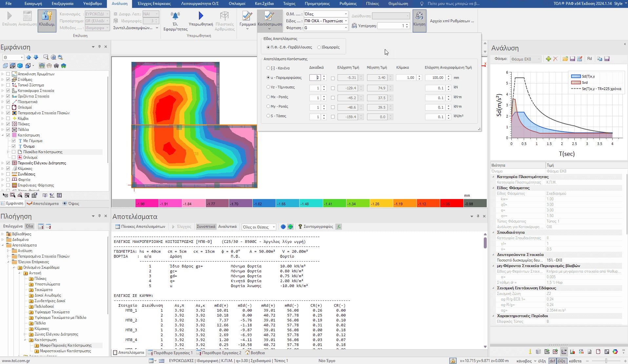Click the Κίνηση motion icon
Viewport: 628px width, 364px height.
pos(419,16)
